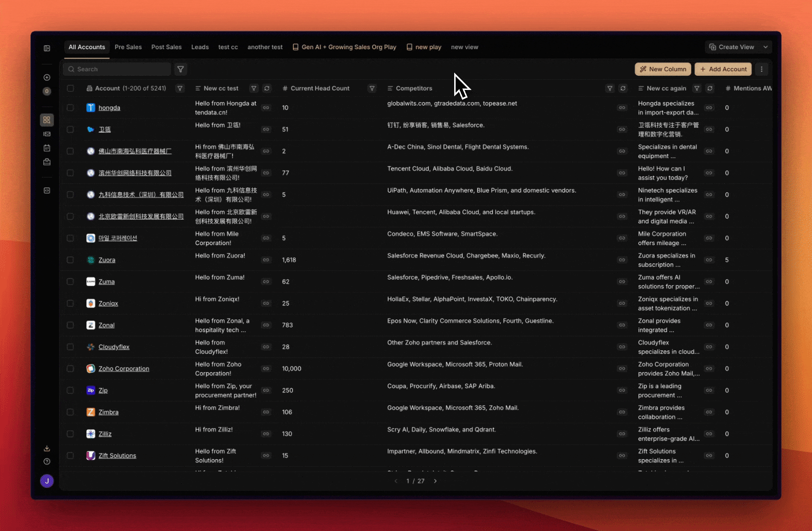Tick the checkbox for hongda row
Image resolution: width=812 pixels, height=531 pixels.
70,108
